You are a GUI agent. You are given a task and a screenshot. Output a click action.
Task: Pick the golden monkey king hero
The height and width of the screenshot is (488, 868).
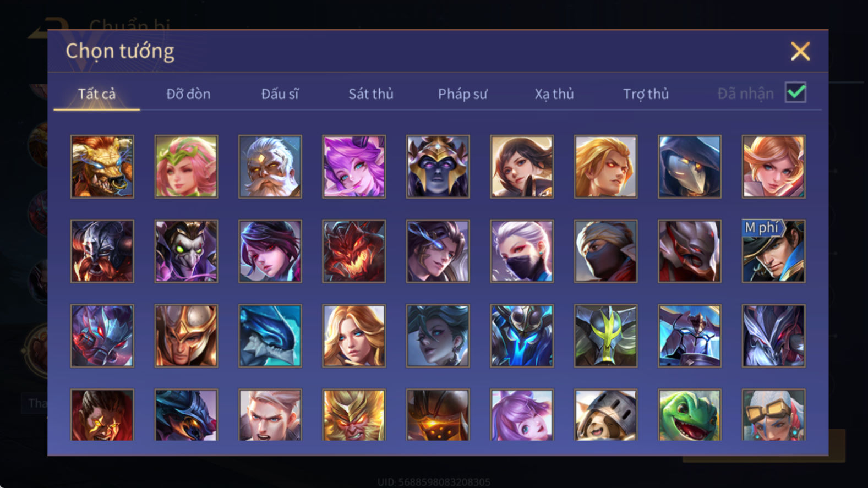354,415
